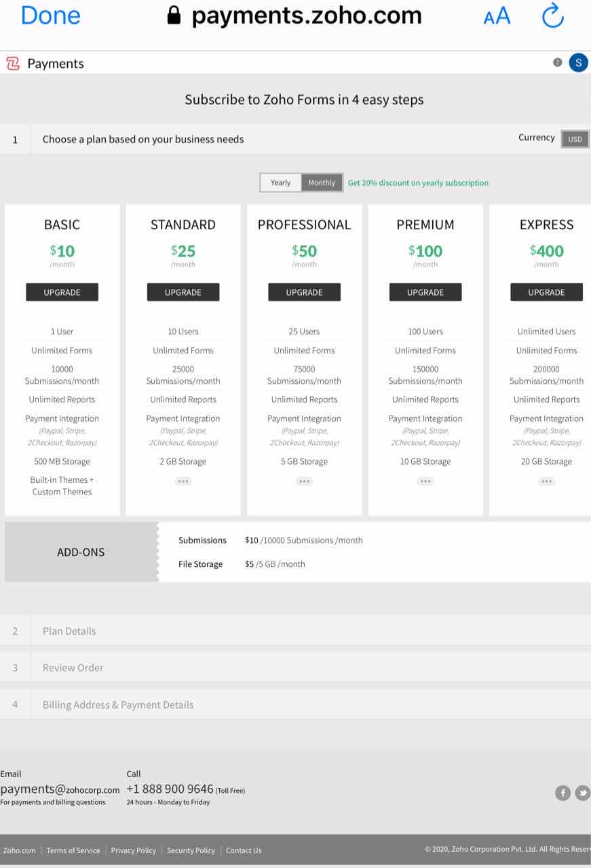Open Terms of Service link

click(73, 850)
